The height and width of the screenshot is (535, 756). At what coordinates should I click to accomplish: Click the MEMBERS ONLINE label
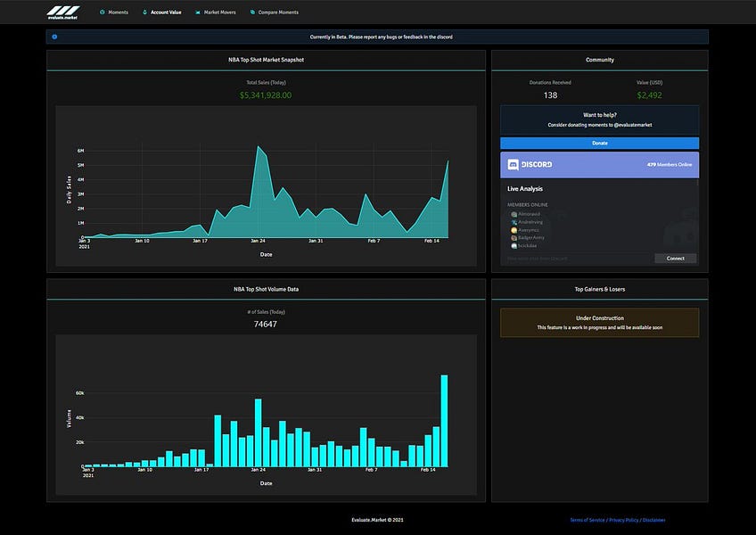tap(528, 204)
